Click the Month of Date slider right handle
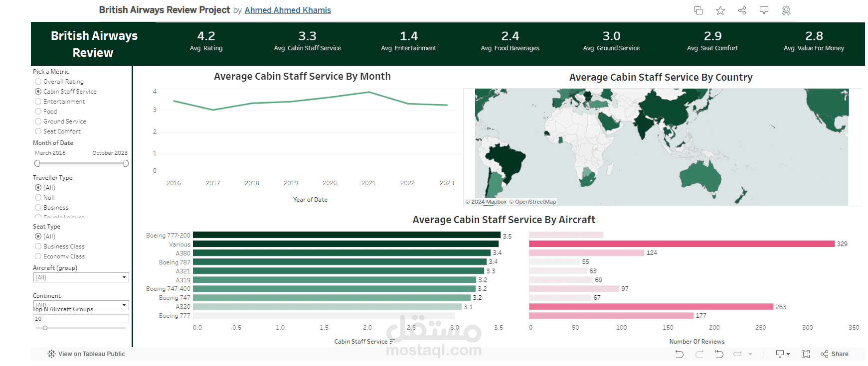The width and height of the screenshot is (868, 366). click(x=126, y=163)
